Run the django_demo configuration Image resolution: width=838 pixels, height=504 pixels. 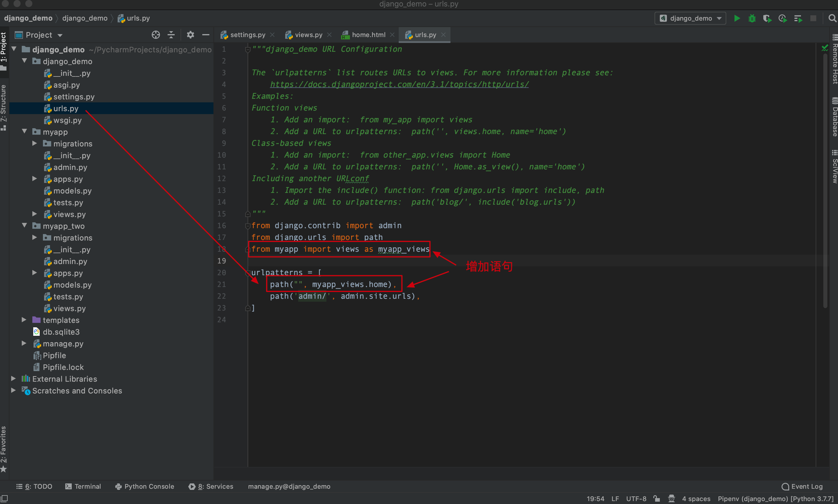tap(737, 18)
